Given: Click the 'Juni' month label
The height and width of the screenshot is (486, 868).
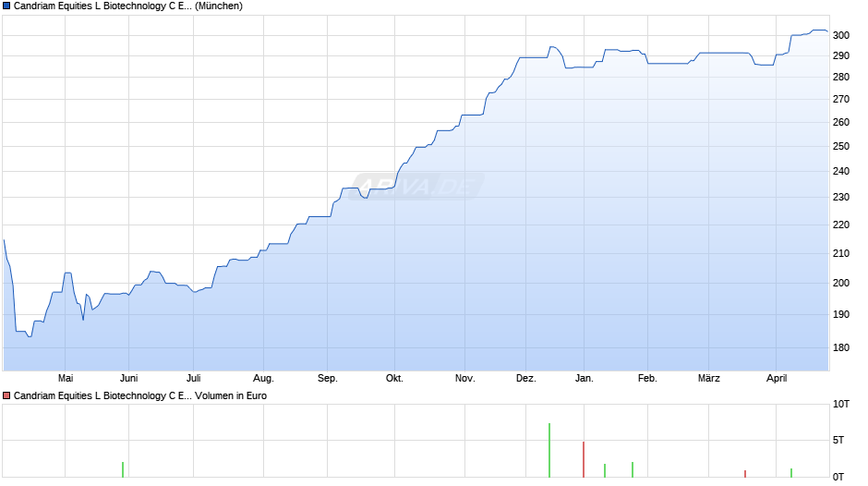Looking at the screenshot, I should coord(128,378).
